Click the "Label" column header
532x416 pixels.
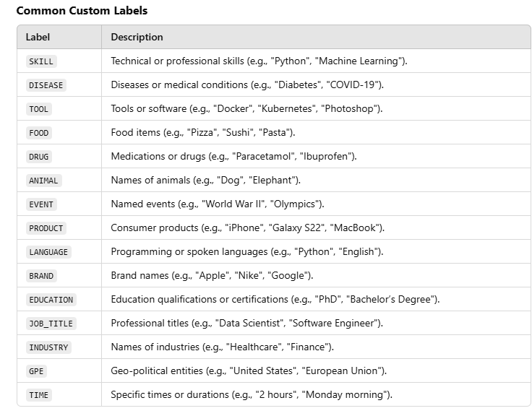(38, 37)
